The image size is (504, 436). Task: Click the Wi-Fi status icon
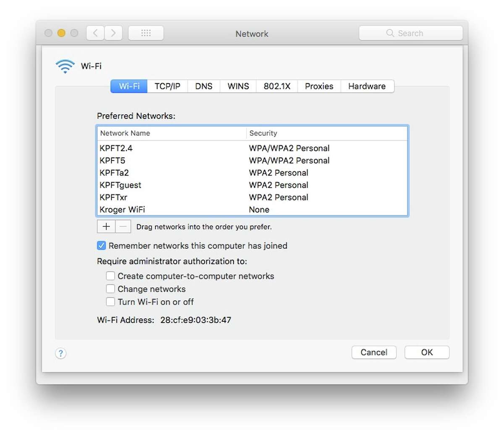[65, 66]
